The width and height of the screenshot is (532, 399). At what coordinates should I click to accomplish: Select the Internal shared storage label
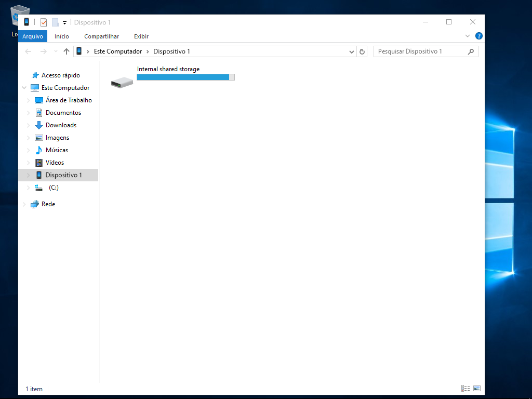click(168, 69)
